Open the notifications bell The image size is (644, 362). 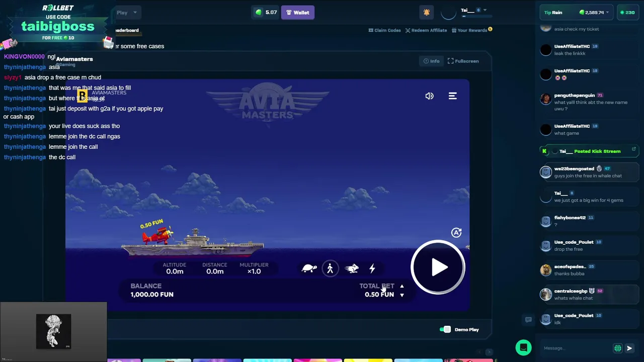coord(427,13)
